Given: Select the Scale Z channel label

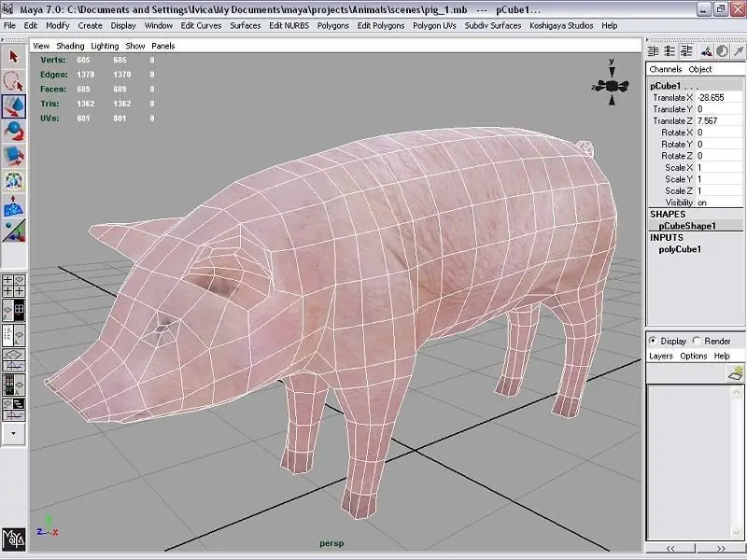Looking at the screenshot, I should point(679,191).
